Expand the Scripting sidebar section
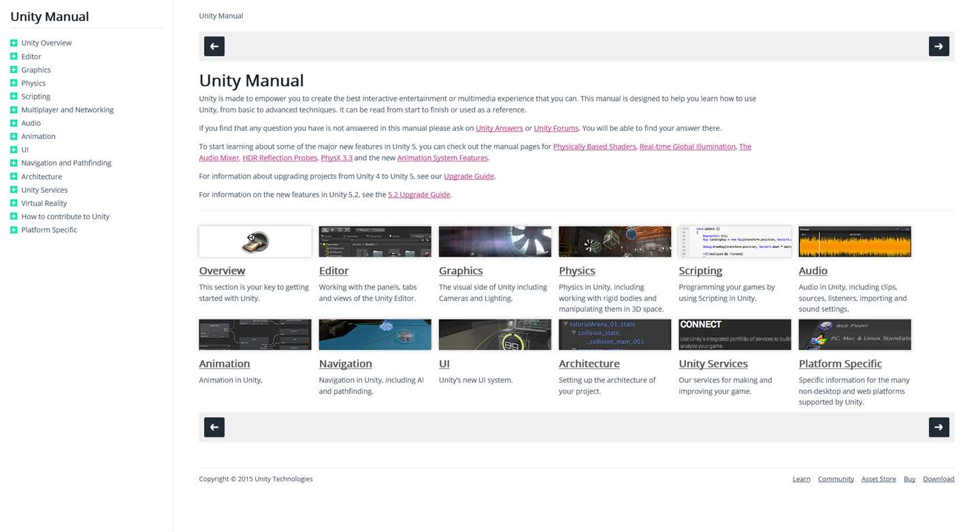The width and height of the screenshot is (980, 532). click(x=14, y=96)
